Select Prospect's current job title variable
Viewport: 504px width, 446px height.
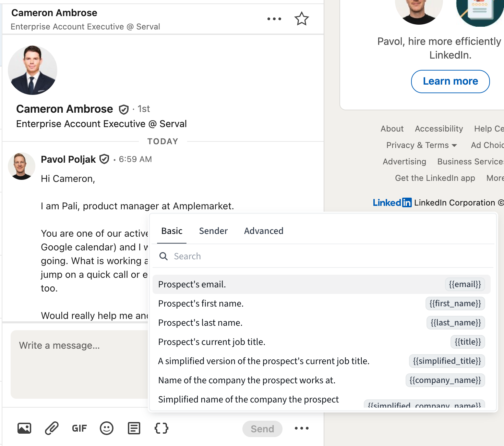(322, 342)
